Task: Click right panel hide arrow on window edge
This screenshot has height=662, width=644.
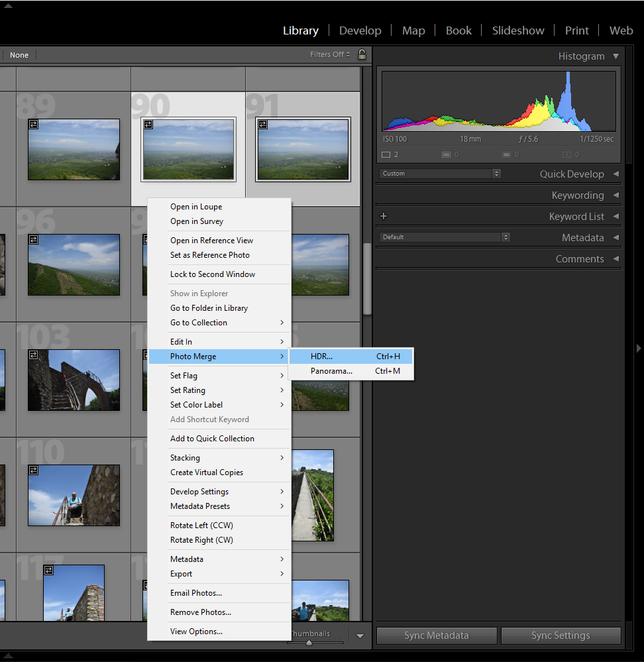Action: tap(639, 348)
